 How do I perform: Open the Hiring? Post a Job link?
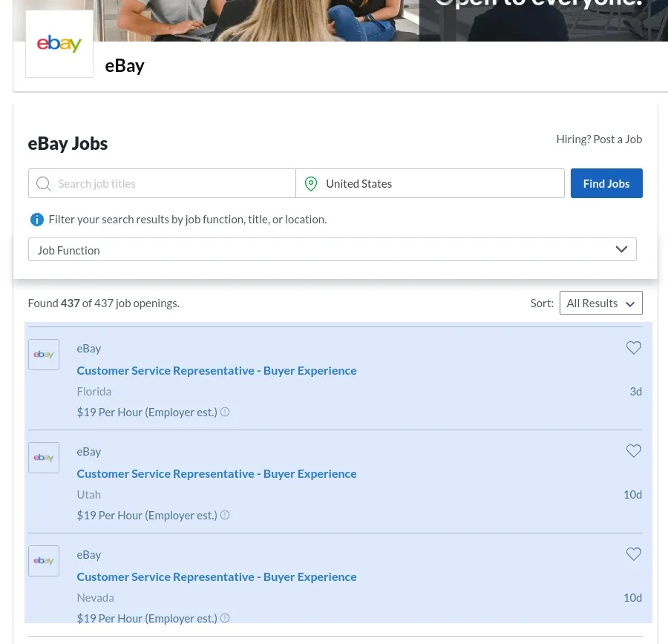599,139
